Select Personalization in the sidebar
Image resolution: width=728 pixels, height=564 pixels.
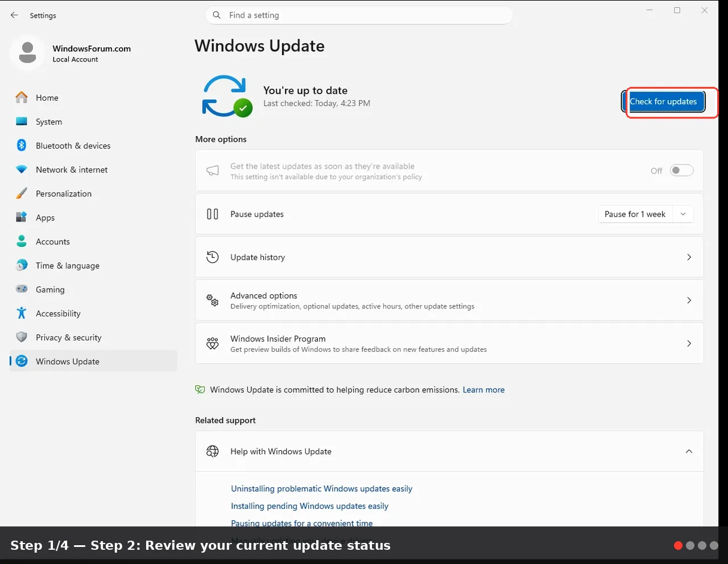click(x=93, y=194)
